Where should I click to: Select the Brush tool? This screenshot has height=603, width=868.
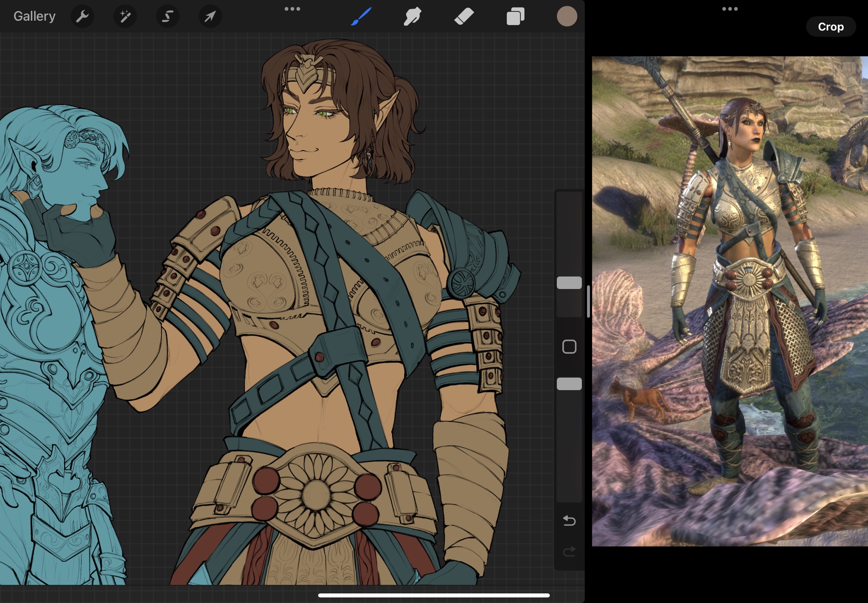(361, 16)
